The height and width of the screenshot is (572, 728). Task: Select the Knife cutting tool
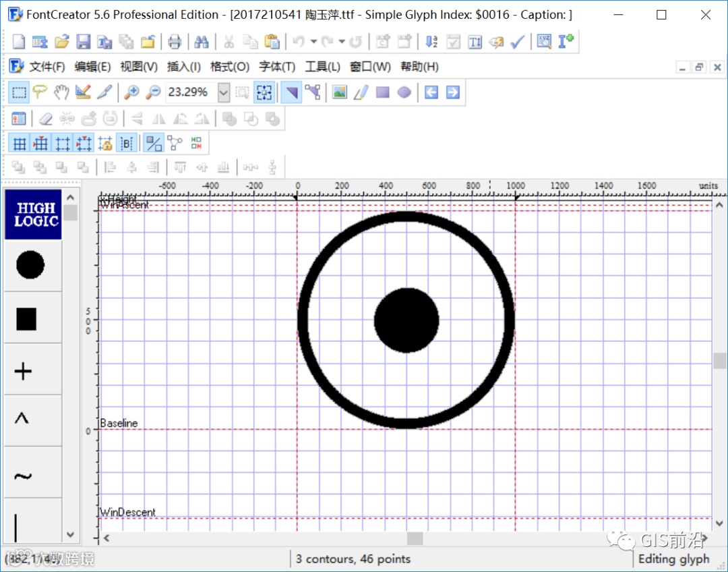[104, 92]
